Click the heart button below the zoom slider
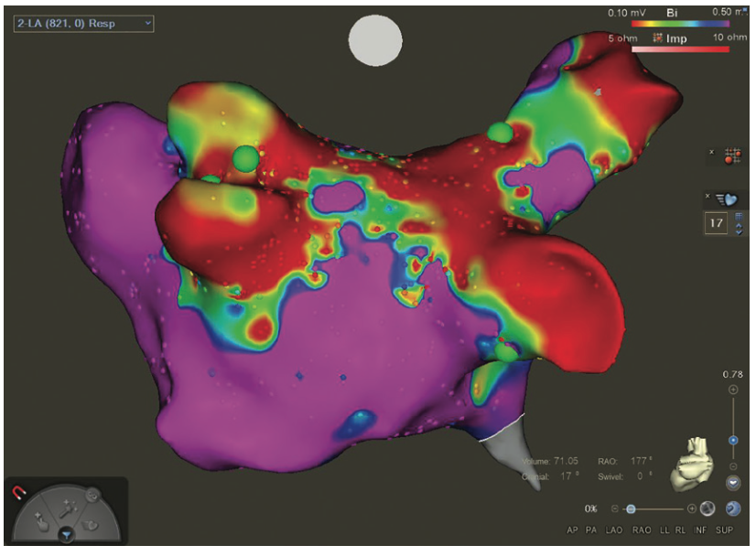756x556 pixels. click(x=735, y=482)
